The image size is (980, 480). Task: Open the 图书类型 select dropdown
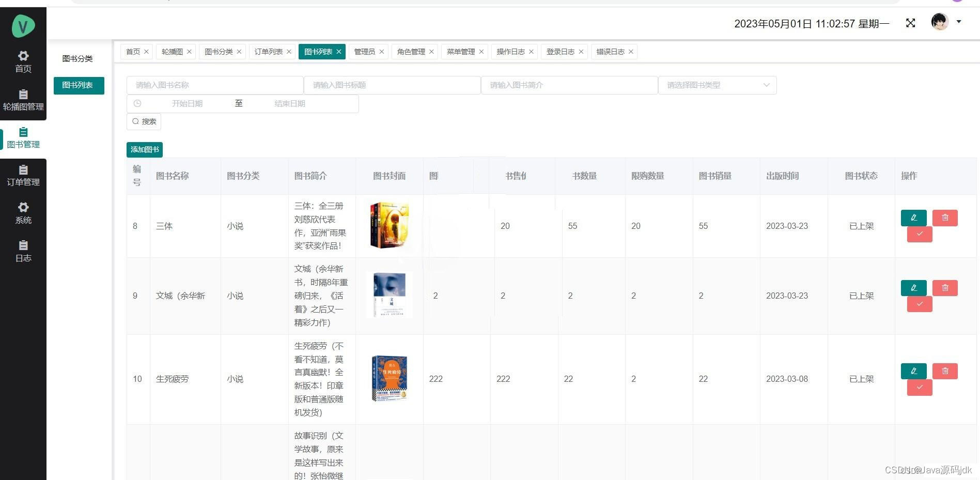pyautogui.click(x=717, y=85)
